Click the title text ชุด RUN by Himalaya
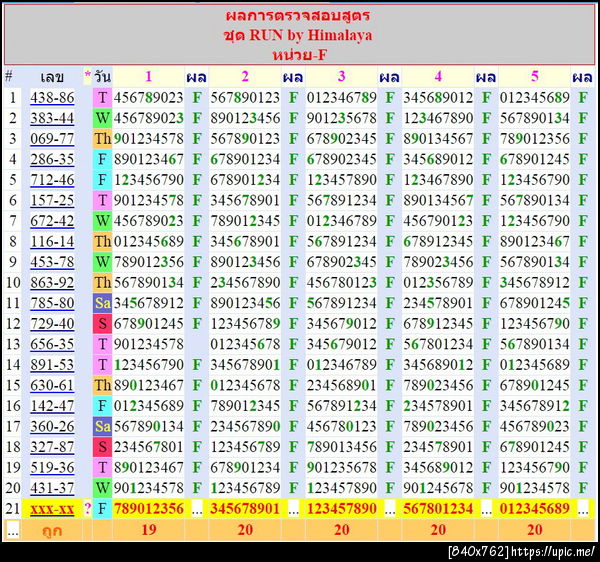The width and height of the screenshot is (600, 562). point(298,35)
